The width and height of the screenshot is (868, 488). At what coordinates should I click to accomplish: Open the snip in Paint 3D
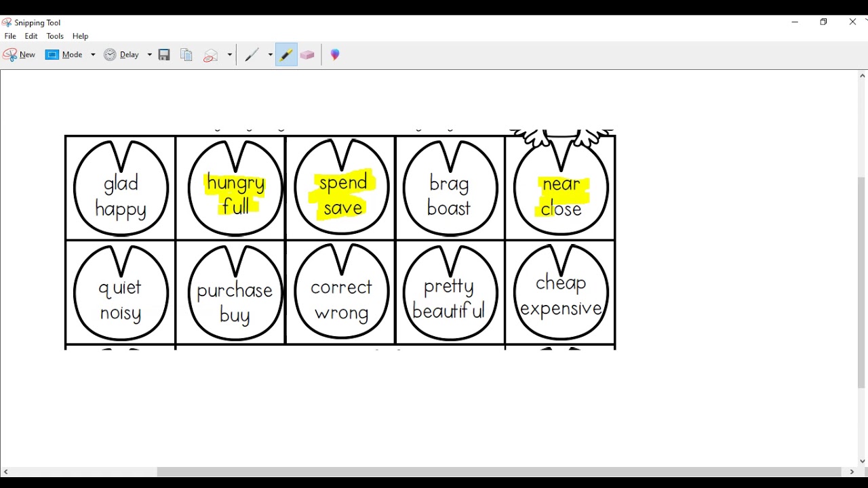[x=335, y=55]
